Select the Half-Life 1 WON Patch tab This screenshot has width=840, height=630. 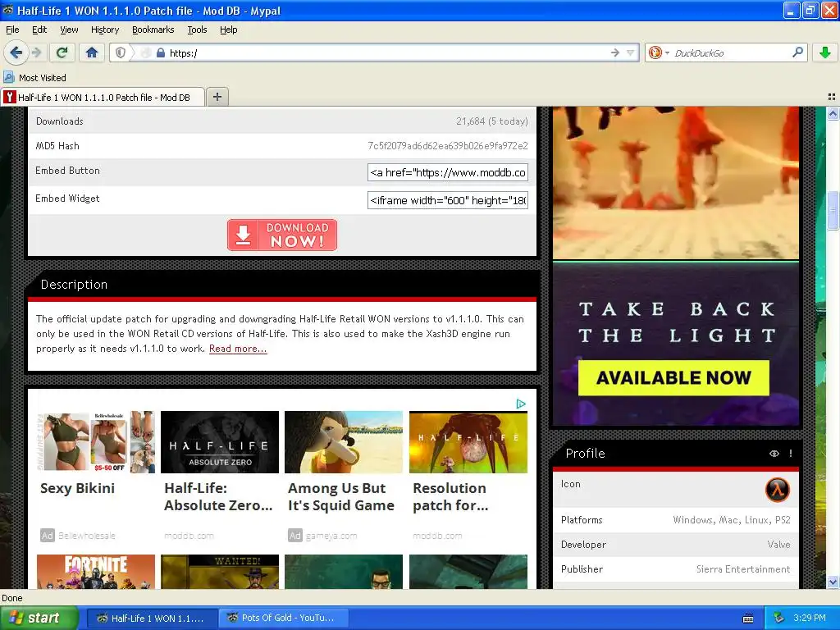(103, 97)
